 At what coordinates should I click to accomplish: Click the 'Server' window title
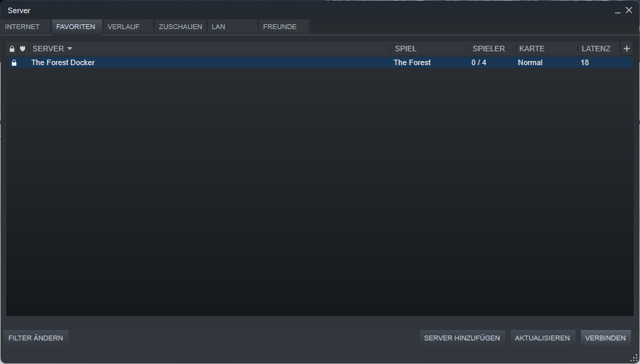(19, 10)
